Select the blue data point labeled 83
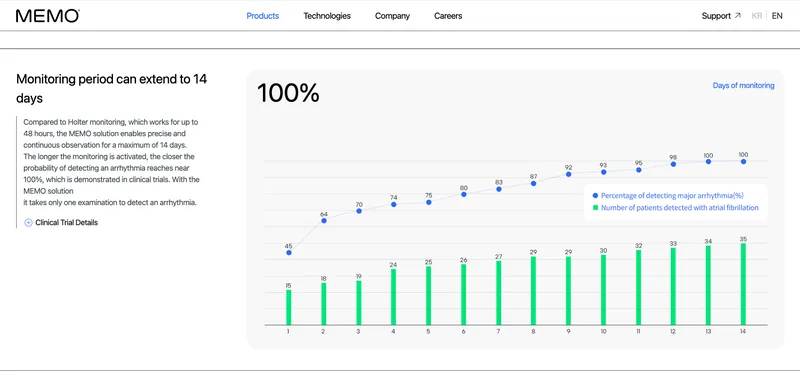 coord(498,189)
